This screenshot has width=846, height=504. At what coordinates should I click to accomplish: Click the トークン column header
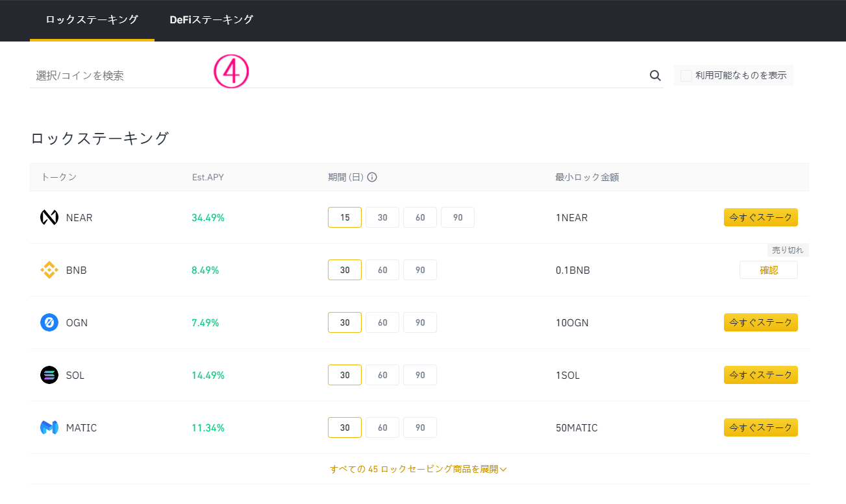coord(58,177)
